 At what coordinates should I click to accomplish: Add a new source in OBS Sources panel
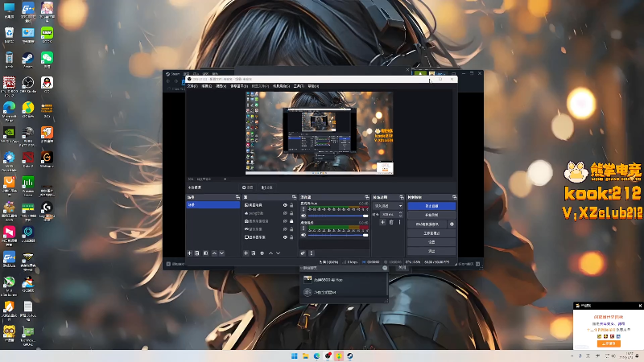coord(246,253)
